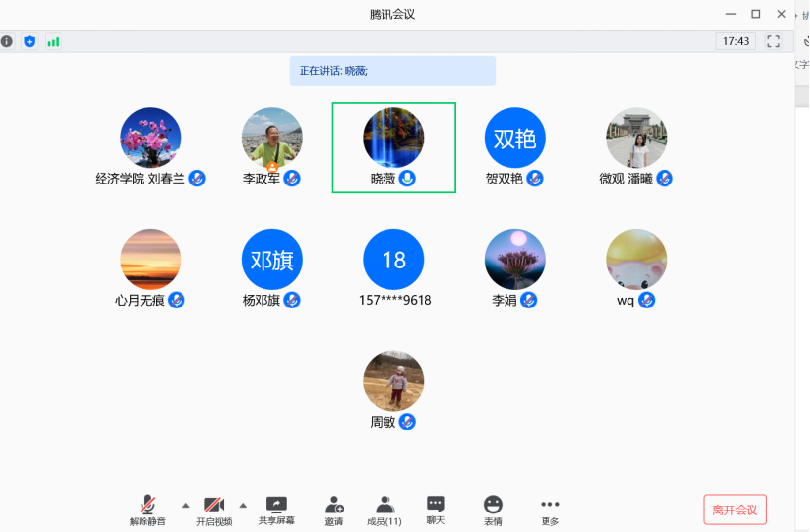Open the Chat (聊天) panel
810x532 pixels.
(436, 510)
